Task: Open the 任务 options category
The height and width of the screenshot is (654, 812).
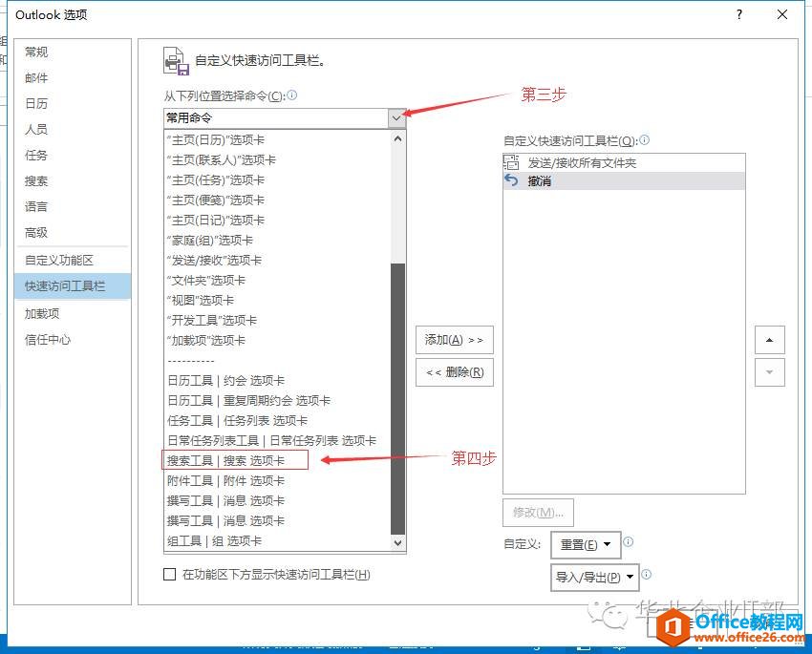Action: point(72,156)
